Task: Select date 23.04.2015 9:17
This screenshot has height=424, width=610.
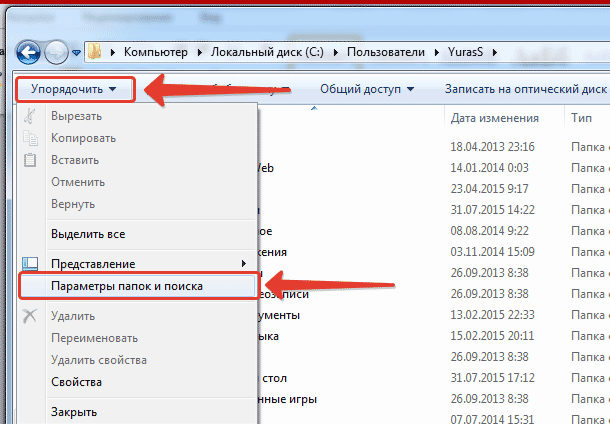Action: pos(489,189)
